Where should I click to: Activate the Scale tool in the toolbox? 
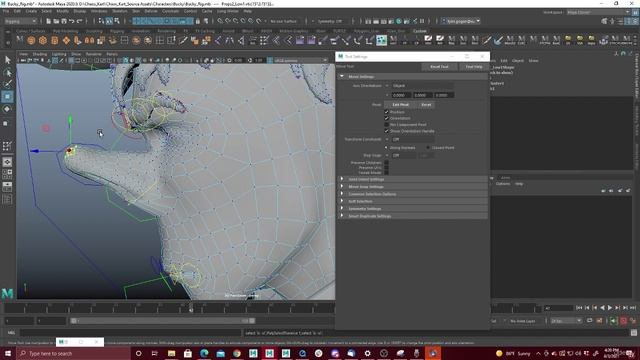pyautogui.click(x=6, y=123)
